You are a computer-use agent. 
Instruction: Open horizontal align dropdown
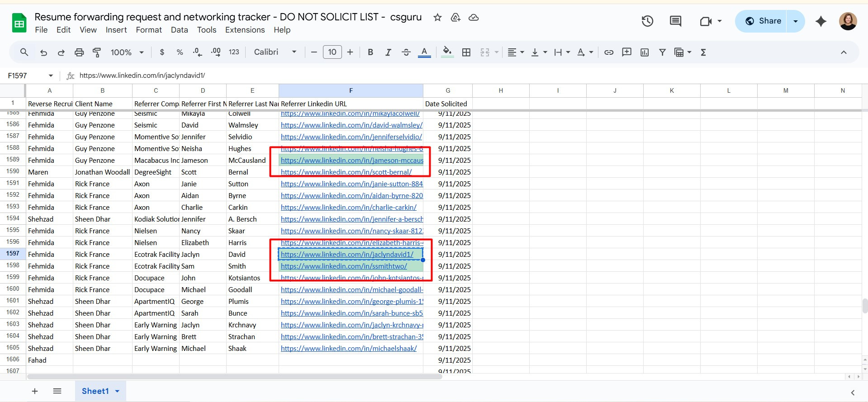[x=516, y=52]
